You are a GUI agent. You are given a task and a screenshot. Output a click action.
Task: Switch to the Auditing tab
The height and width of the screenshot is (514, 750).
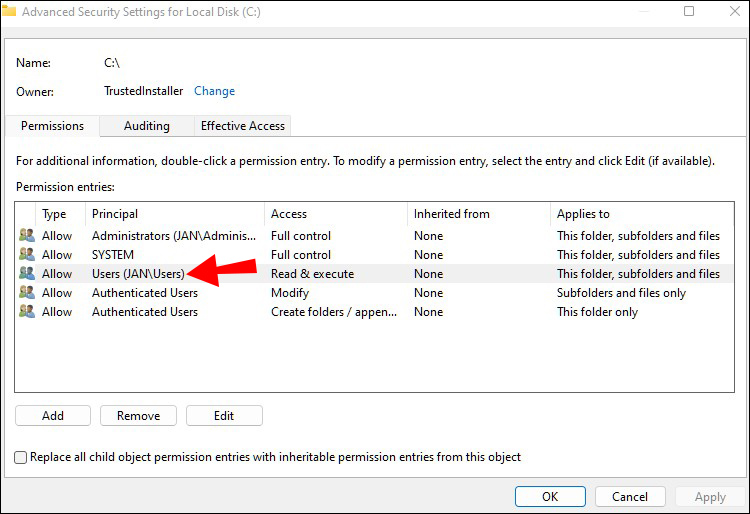pos(146,126)
